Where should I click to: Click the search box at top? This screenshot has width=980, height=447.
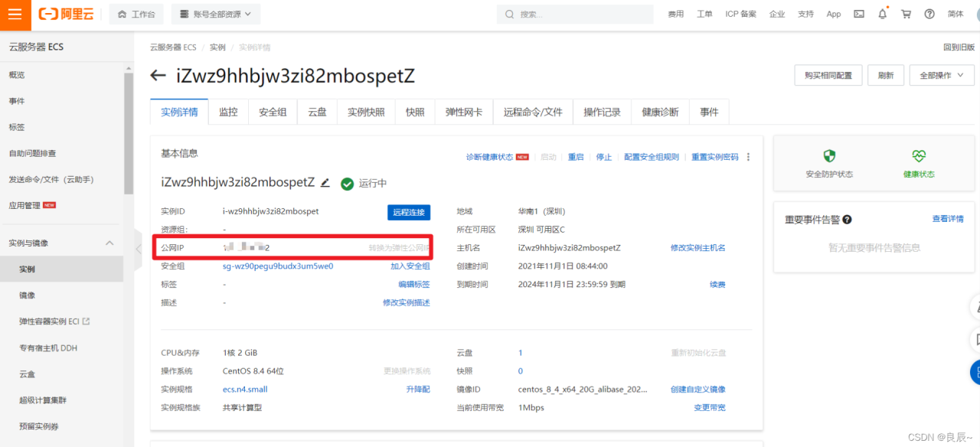[575, 15]
